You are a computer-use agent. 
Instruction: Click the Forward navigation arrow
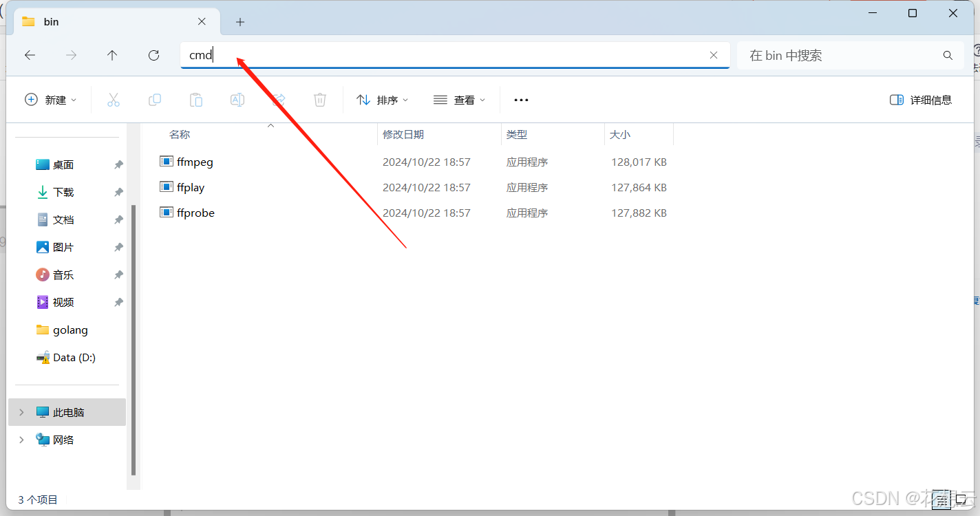point(71,55)
